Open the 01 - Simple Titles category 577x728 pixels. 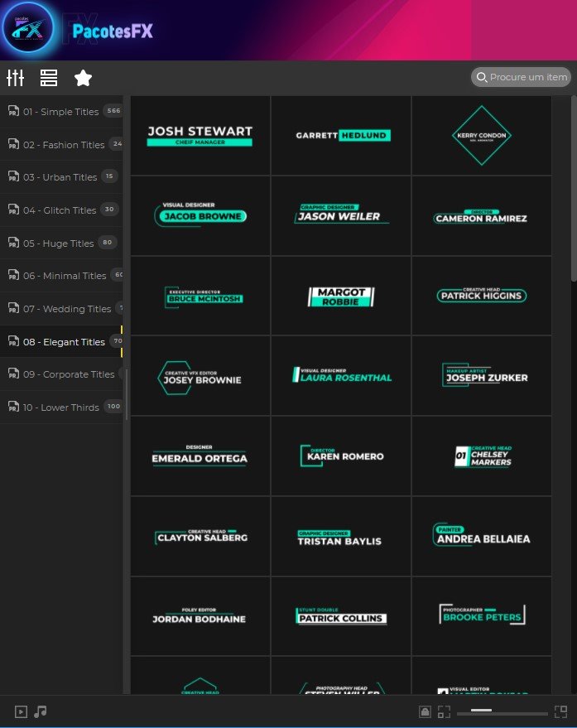(60, 112)
